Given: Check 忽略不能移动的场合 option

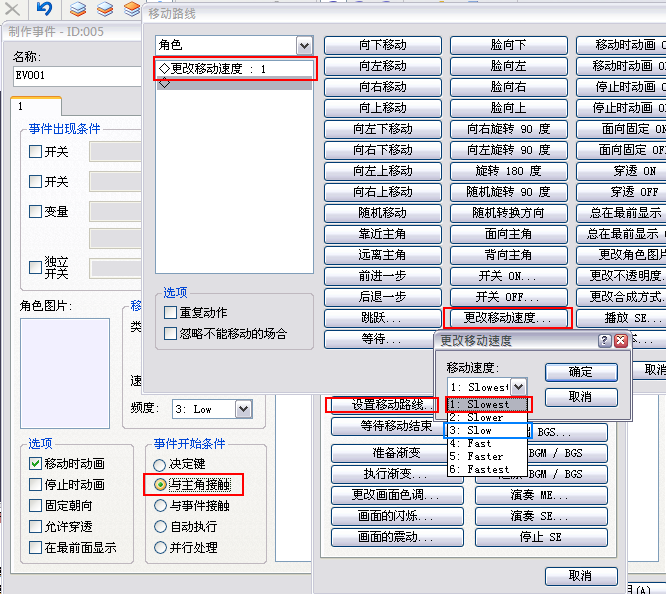Looking at the screenshot, I should pos(170,334).
